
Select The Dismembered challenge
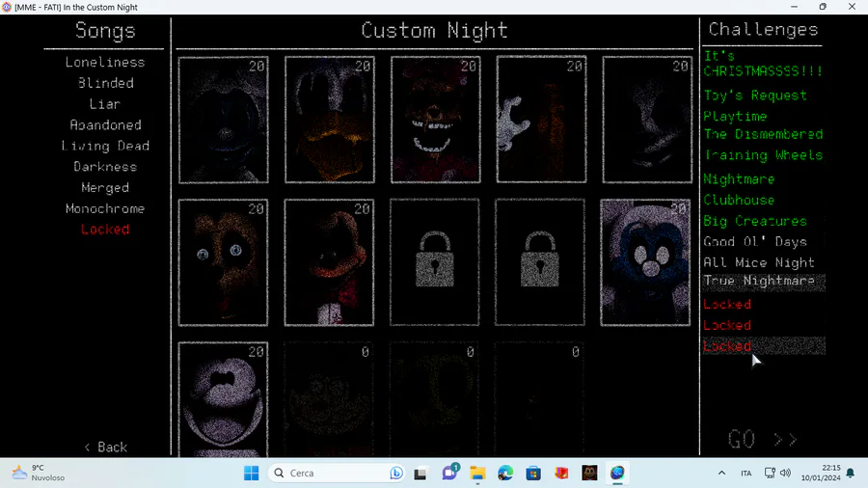(764, 134)
